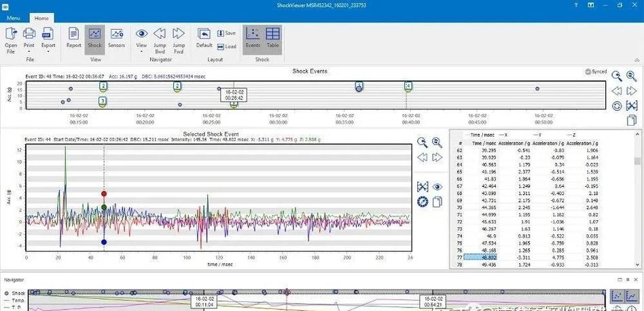Open the Menu tab
Screen dimensions: 644x311
click(x=14, y=18)
